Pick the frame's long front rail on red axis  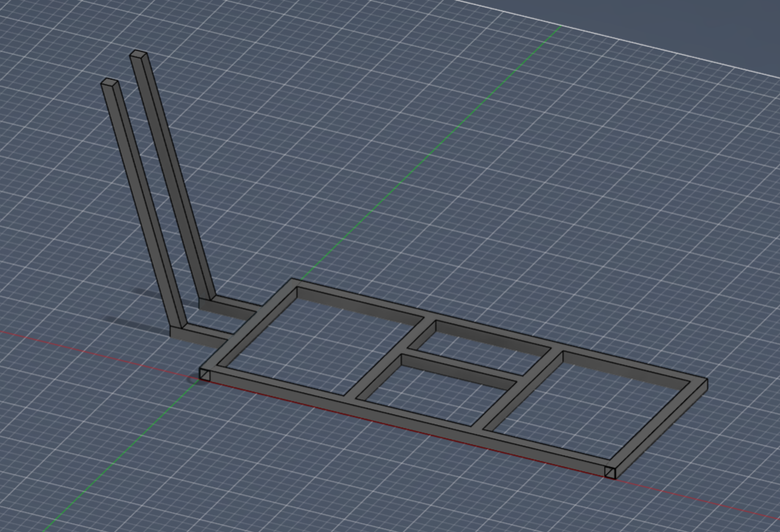click(x=408, y=421)
